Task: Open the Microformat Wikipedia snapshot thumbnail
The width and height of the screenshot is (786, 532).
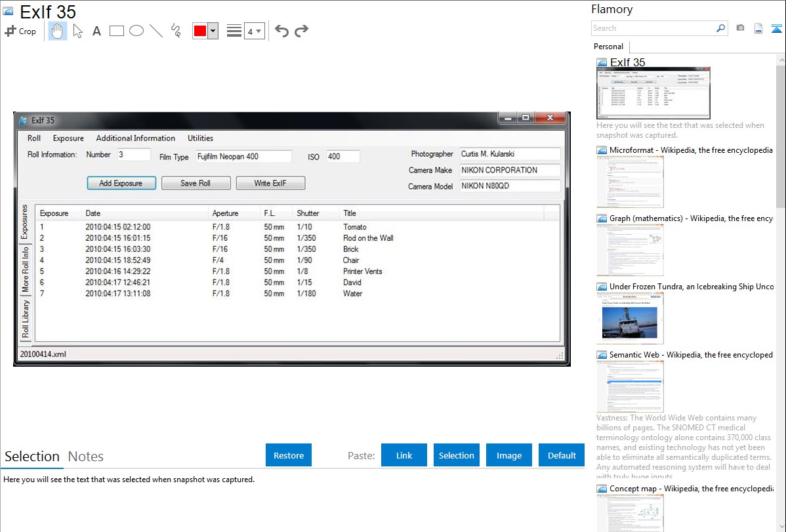Action: tap(630, 182)
